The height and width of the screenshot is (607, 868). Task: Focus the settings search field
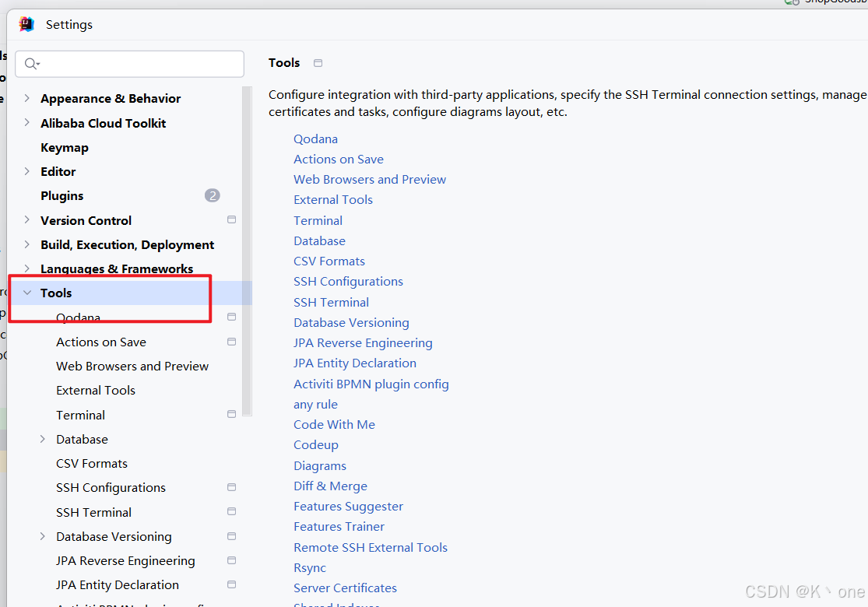click(129, 64)
